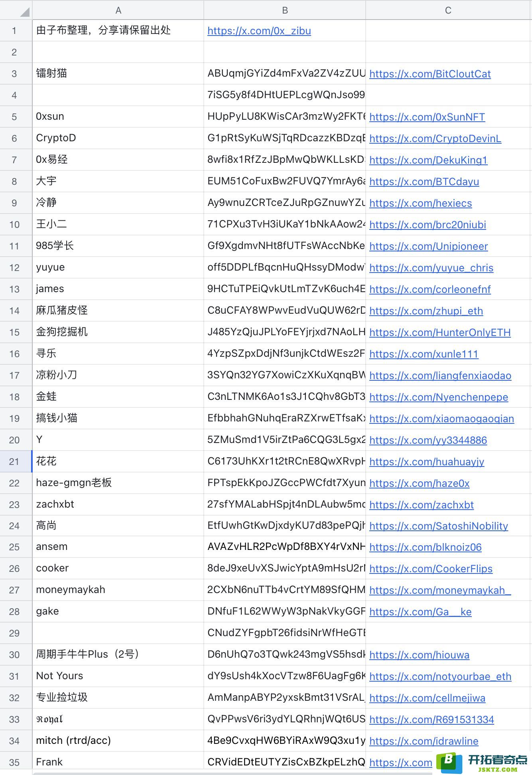Screen dimensions: 532x775
Task: Select the cell containing ansem
Action: tap(118, 547)
